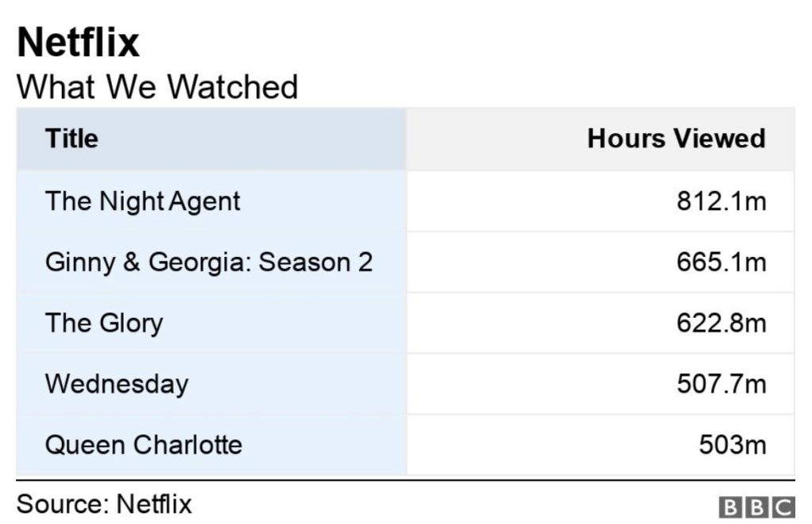812x524 pixels.
Task: Select the 507.7m hours value
Action: tap(722, 384)
